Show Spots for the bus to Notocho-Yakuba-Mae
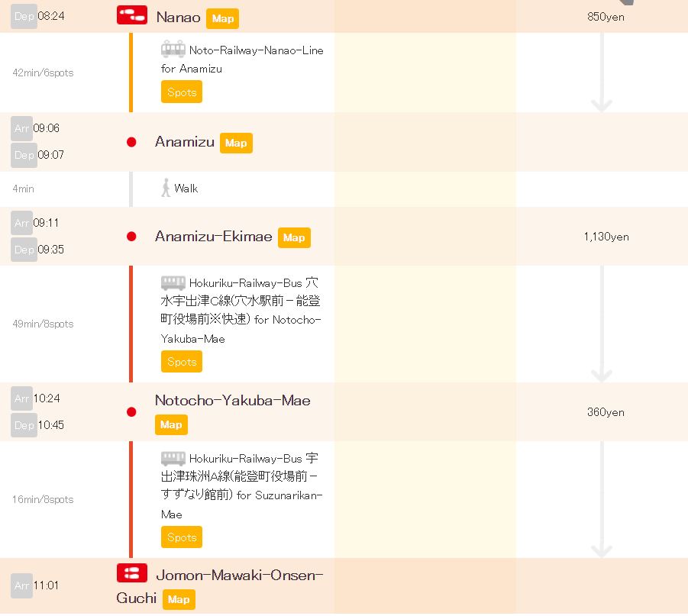 [x=182, y=362]
